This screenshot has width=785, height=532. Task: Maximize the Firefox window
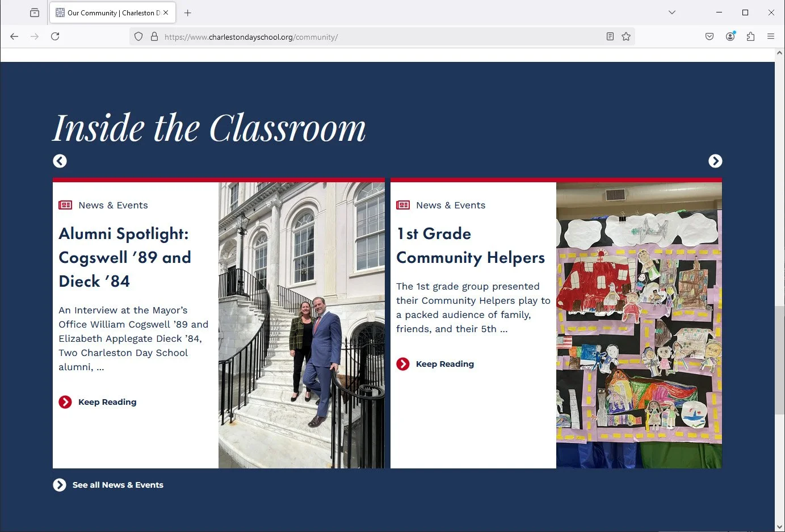click(x=745, y=12)
